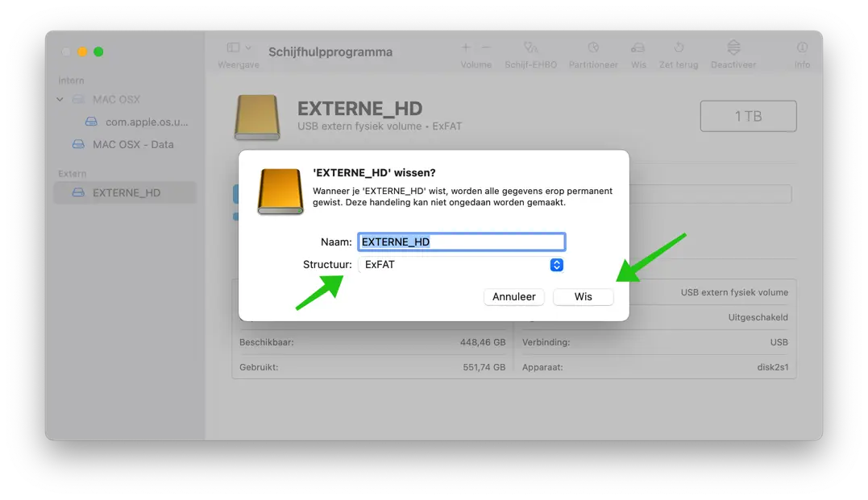This screenshot has width=868, height=500.
Task: Click the MAC OSX - Data drive icon
Action: click(x=79, y=144)
